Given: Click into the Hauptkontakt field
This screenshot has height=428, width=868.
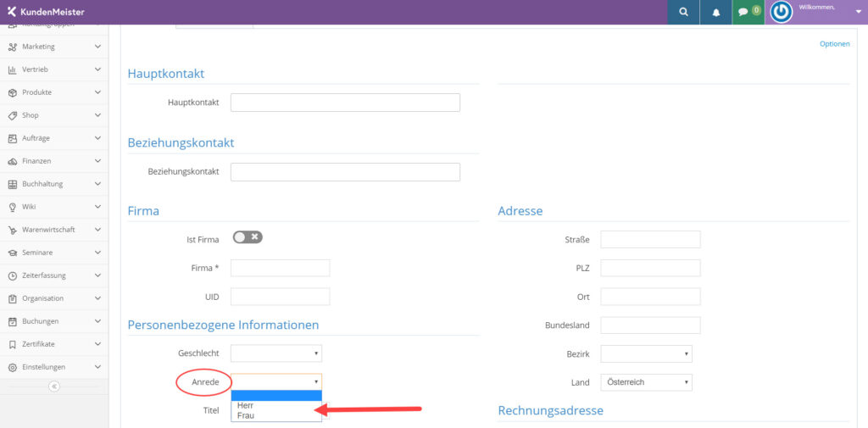Looking at the screenshot, I should [x=346, y=103].
